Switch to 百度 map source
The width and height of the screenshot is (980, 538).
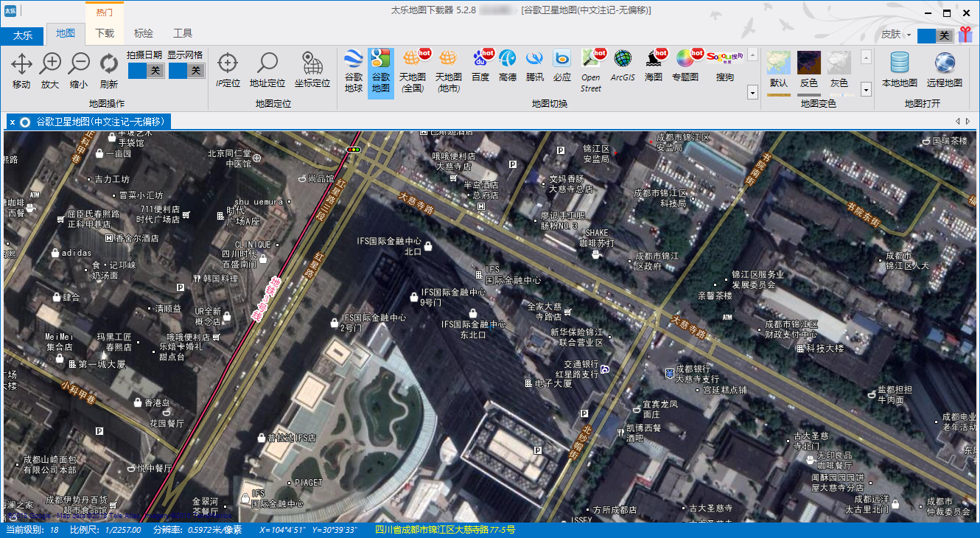pos(480,66)
